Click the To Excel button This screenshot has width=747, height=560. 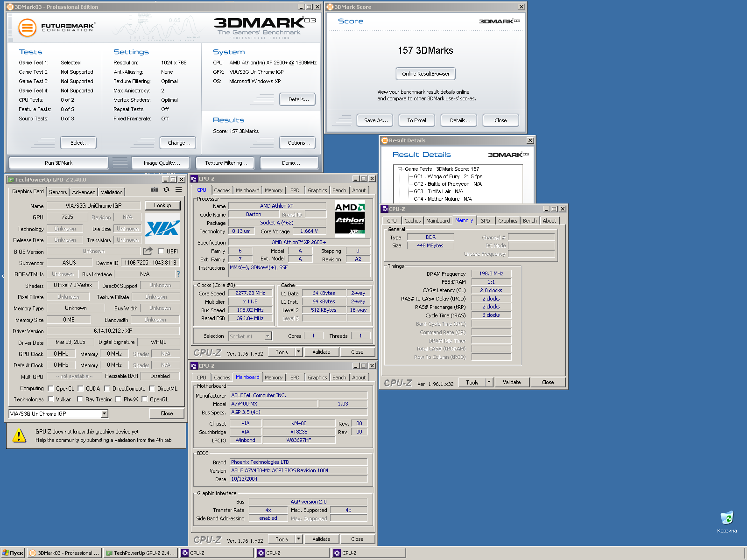(416, 120)
